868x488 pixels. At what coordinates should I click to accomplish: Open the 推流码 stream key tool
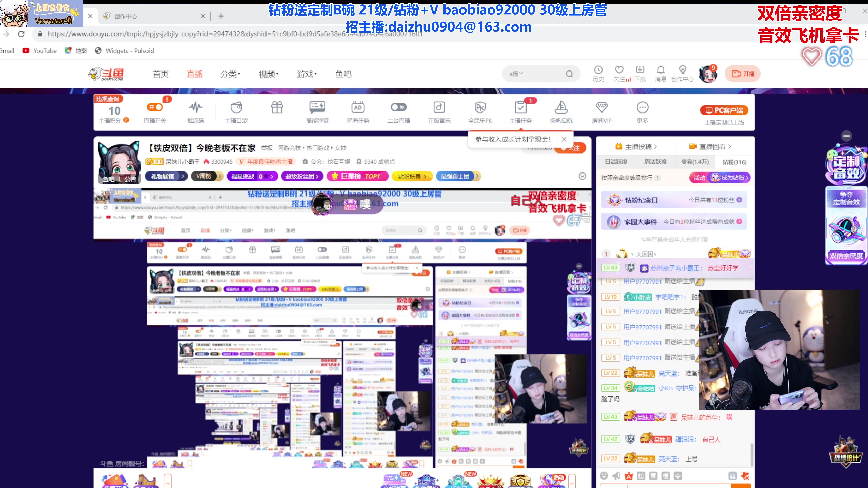[196, 113]
